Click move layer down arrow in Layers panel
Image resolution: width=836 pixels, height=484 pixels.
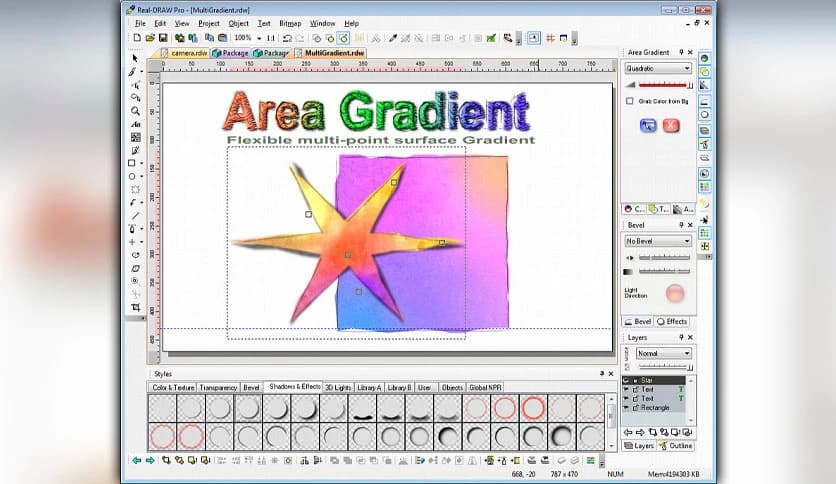(x=629, y=432)
